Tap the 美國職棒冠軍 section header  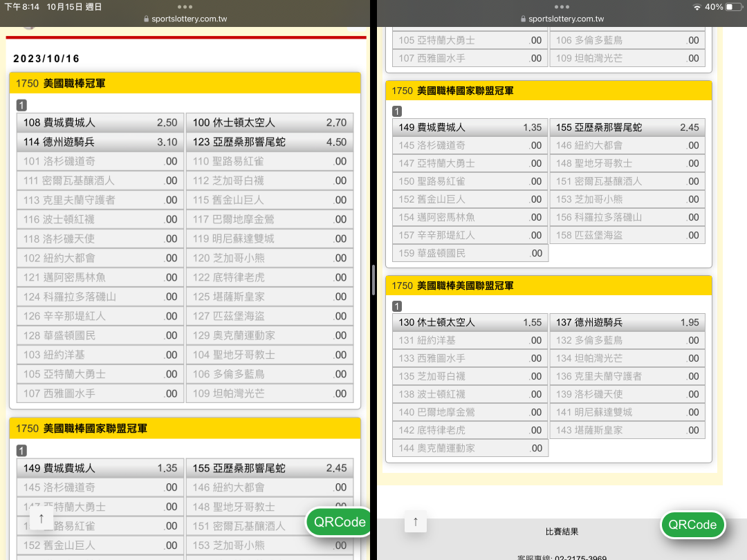[x=185, y=84]
